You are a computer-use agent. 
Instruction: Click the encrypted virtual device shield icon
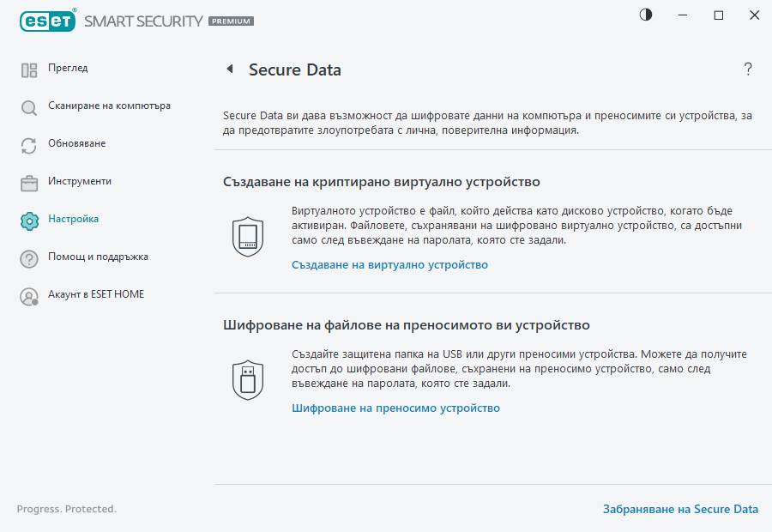(x=248, y=235)
